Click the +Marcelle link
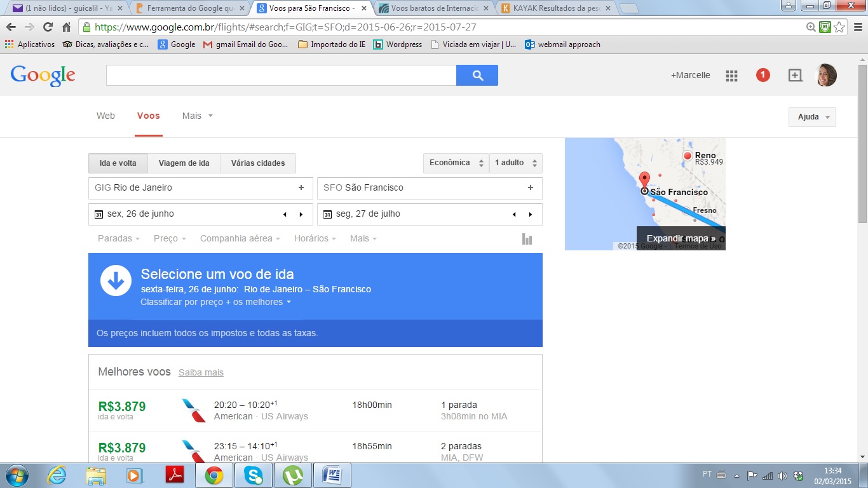Image resolution: width=868 pixels, height=488 pixels. pos(690,75)
